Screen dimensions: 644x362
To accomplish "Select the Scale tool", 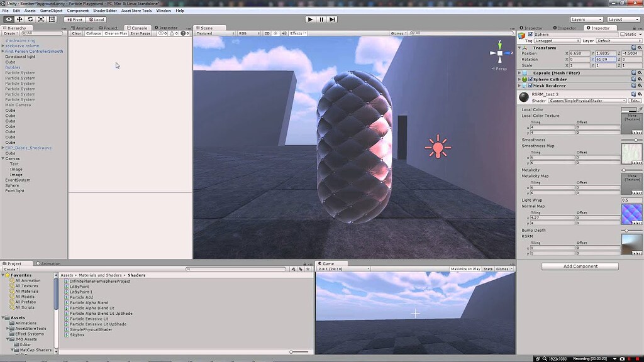I will click(x=40, y=19).
